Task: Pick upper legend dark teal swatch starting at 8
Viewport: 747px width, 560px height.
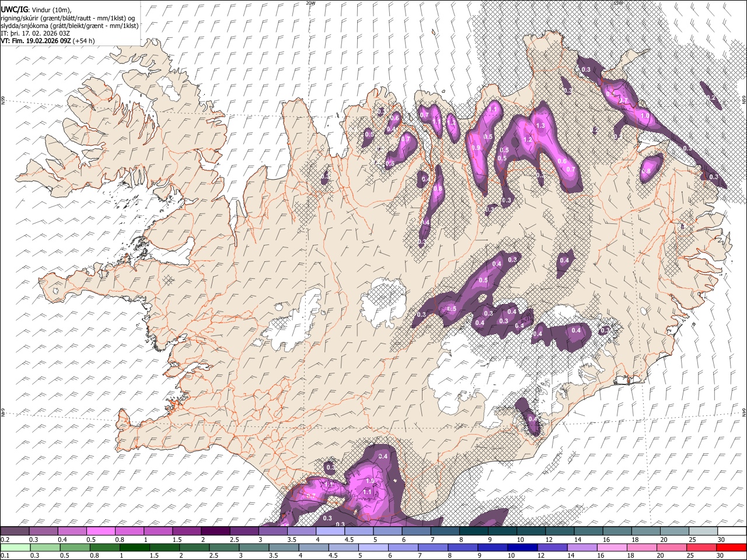Action: [x=473, y=531]
